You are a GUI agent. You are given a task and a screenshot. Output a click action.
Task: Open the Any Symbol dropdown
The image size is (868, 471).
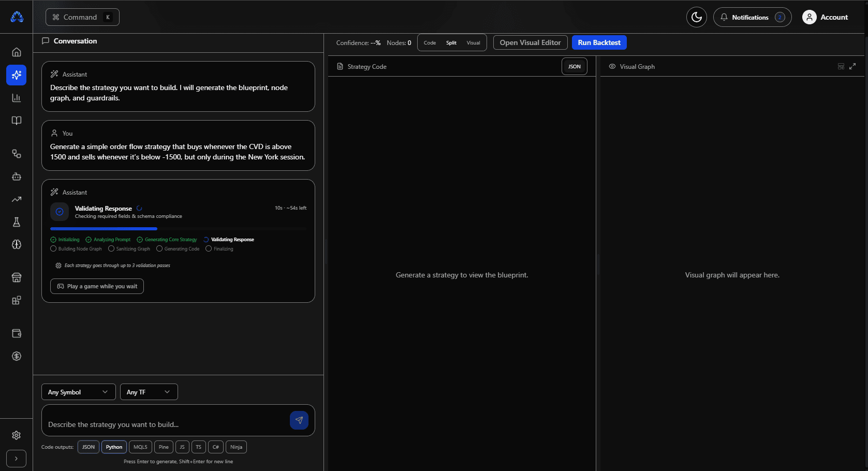pyautogui.click(x=78, y=392)
